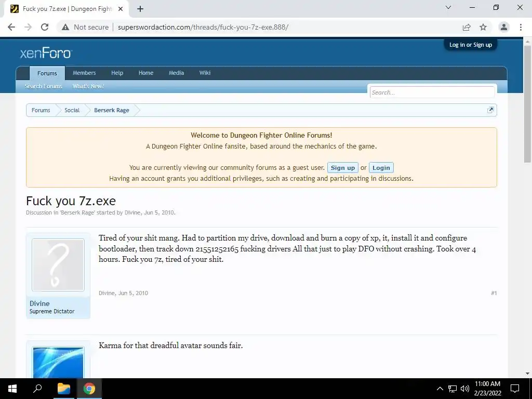Open the quick navigation menu icon

[x=490, y=110]
